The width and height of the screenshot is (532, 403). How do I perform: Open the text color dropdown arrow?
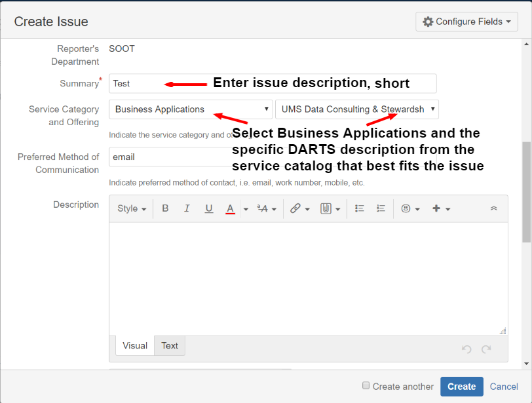[246, 209]
